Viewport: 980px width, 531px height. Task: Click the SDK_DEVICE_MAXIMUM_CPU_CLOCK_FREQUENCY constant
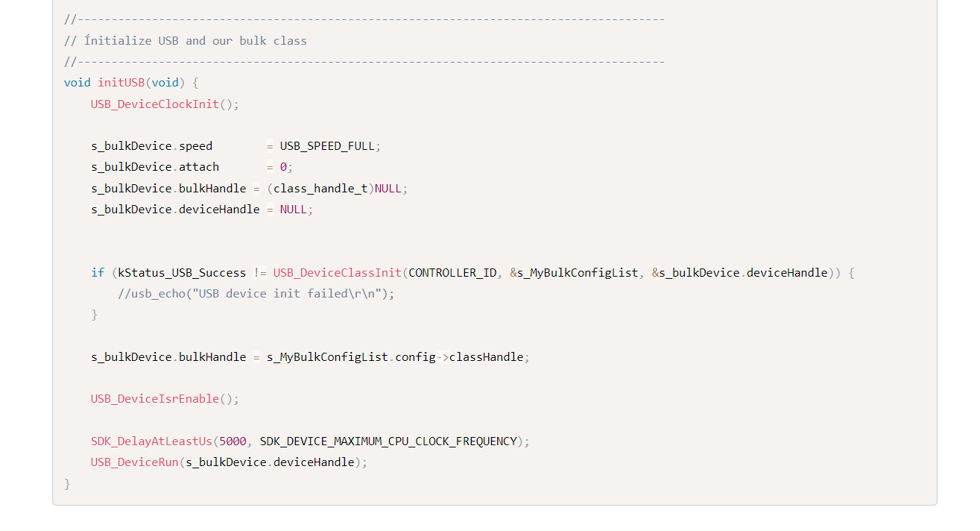click(388, 442)
